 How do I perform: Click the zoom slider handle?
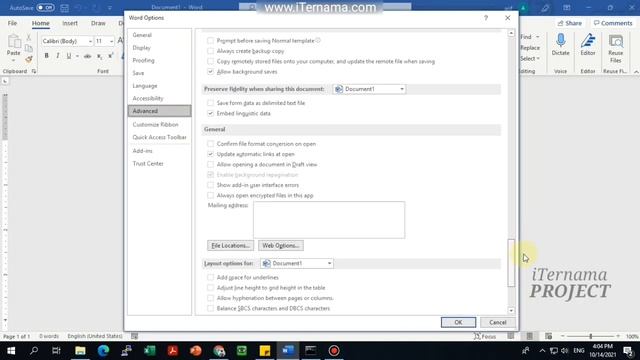click(591, 336)
